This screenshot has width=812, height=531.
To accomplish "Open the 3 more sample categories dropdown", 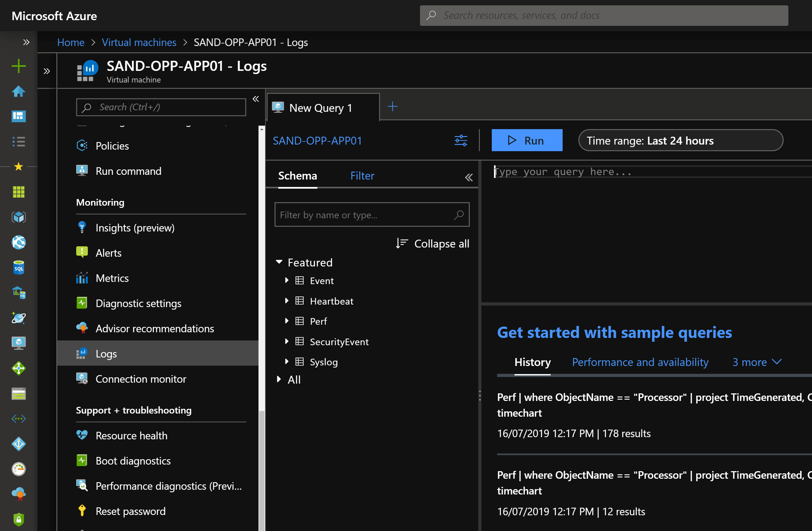I will (x=757, y=362).
